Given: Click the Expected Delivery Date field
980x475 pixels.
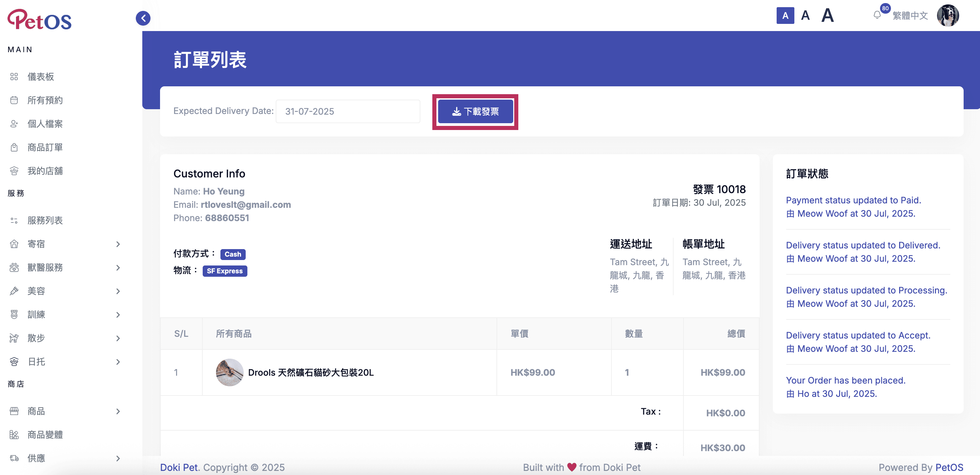Looking at the screenshot, I should click(348, 112).
